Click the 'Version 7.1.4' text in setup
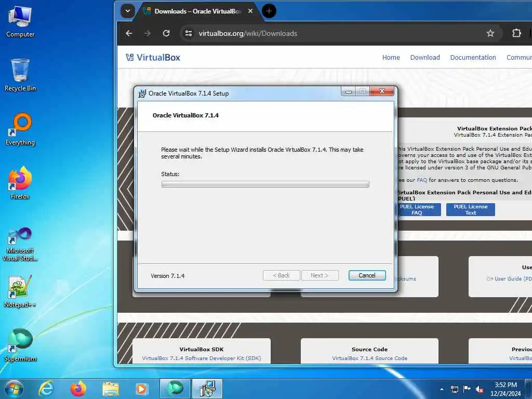This screenshot has width=532, height=399. pos(168,276)
